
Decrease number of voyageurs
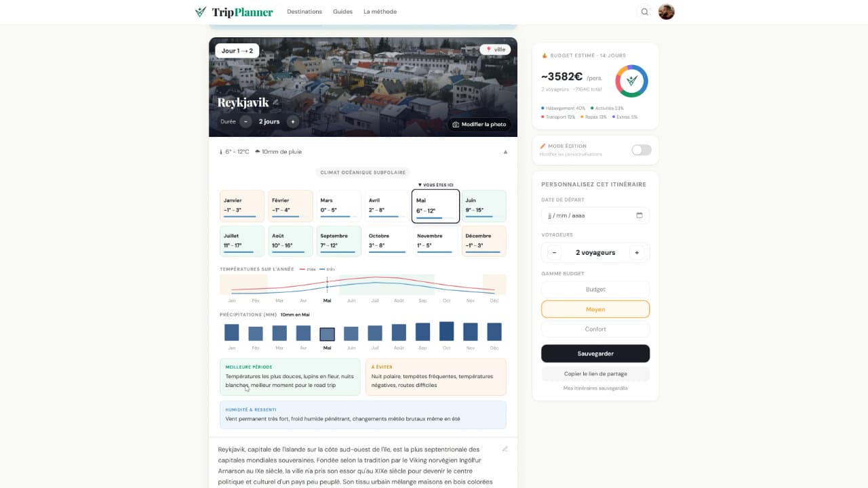point(554,253)
